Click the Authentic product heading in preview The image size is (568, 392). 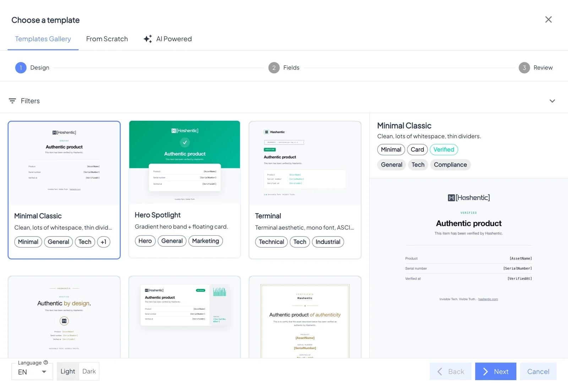tap(469, 223)
